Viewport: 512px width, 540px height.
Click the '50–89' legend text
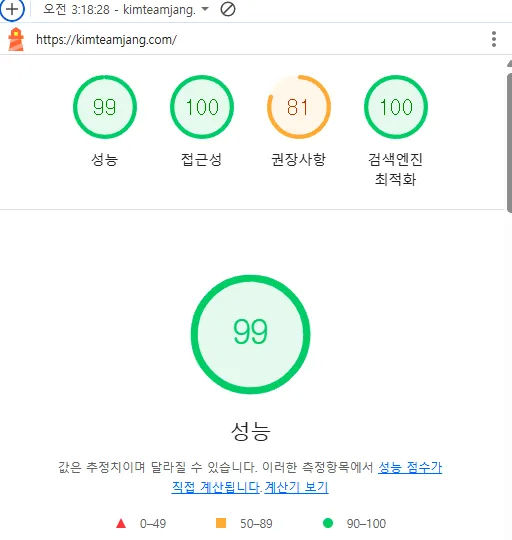[x=256, y=524]
